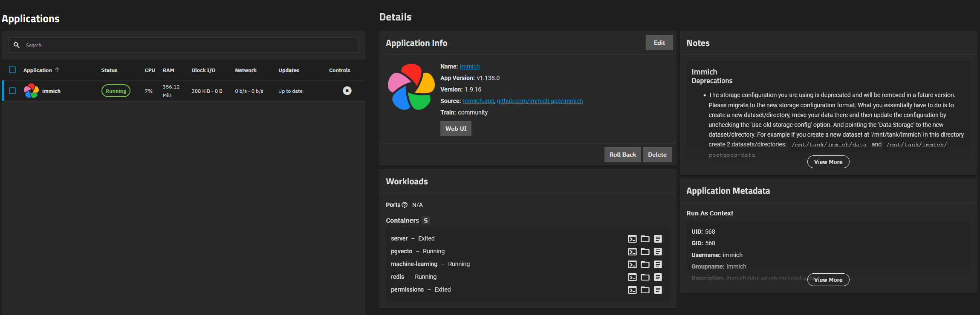Open the immich name link

[x=470, y=66]
